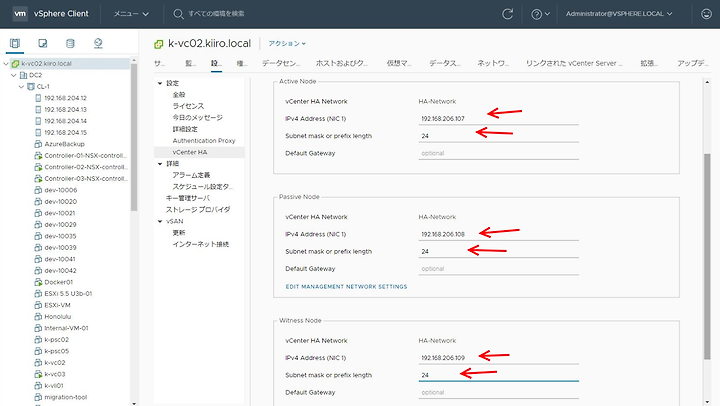
Task: Open the Networking inventory view
Action: tap(98, 43)
